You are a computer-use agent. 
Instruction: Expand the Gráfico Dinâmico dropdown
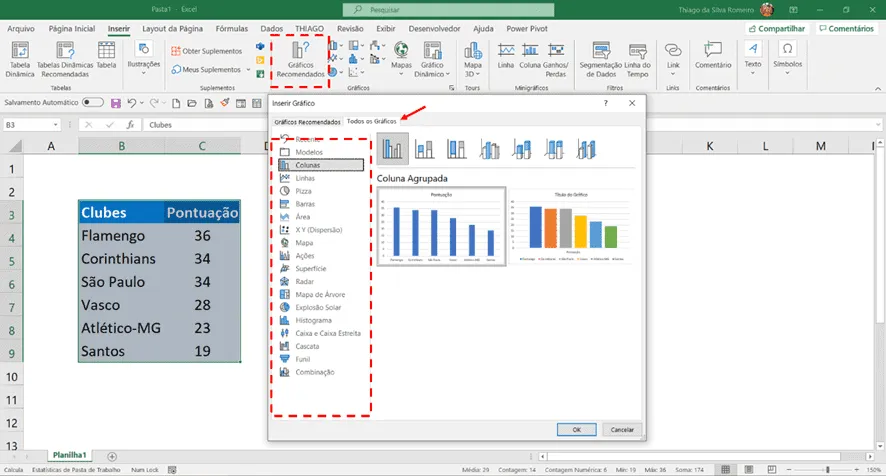pyautogui.click(x=448, y=74)
